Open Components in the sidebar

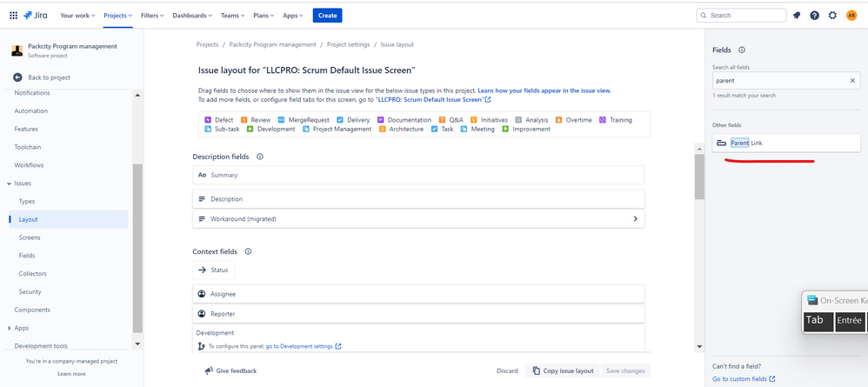[x=32, y=310]
